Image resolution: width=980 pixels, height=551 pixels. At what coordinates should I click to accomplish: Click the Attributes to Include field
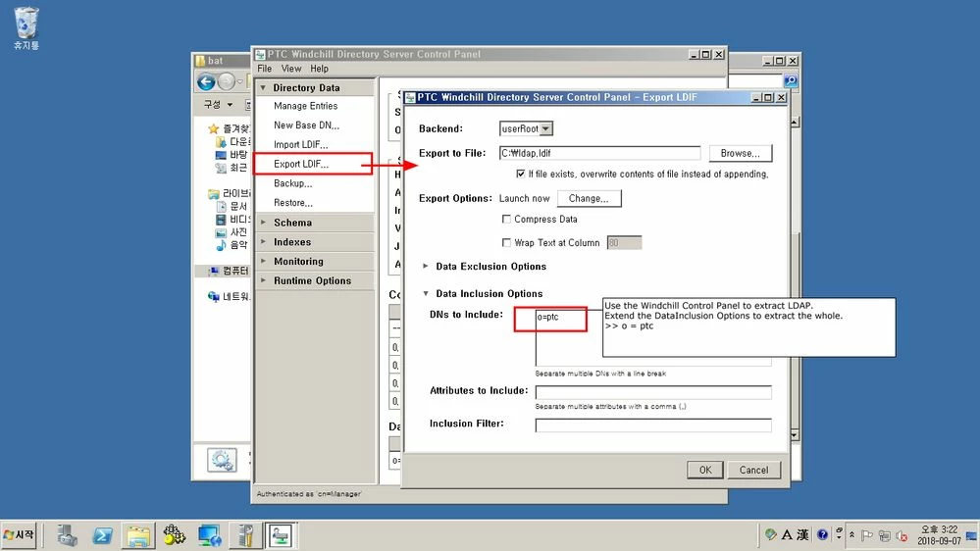[x=653, y=392]
